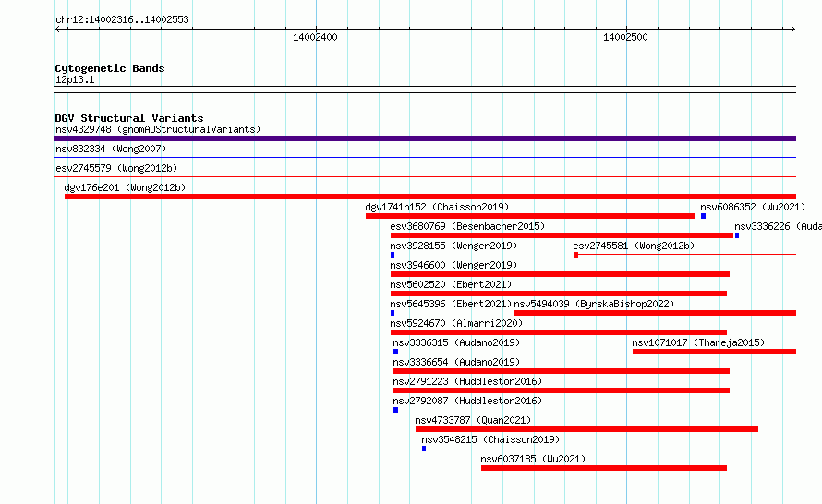The width and height of the screenshot is (822, 504).
Task: Click the red bar under esv3680769
Action: click(x=562, y=235)
